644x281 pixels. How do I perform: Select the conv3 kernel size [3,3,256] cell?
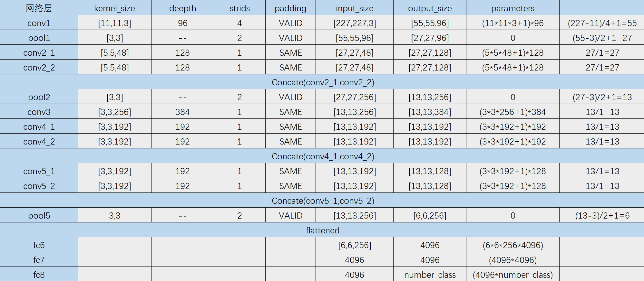pyautogui.click(x=114, y=112)
